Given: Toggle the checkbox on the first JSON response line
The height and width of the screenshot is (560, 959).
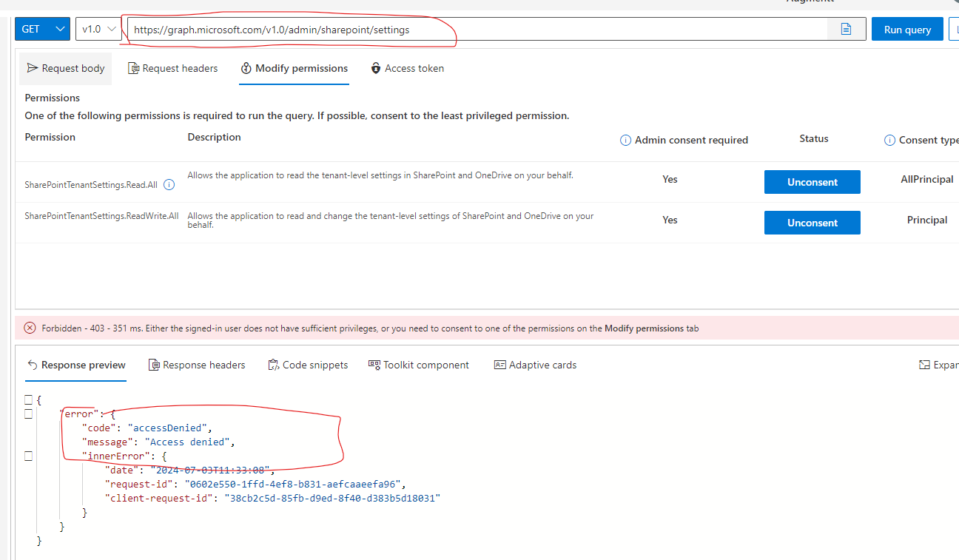Looking at the screenshot, I should point(28,399).
